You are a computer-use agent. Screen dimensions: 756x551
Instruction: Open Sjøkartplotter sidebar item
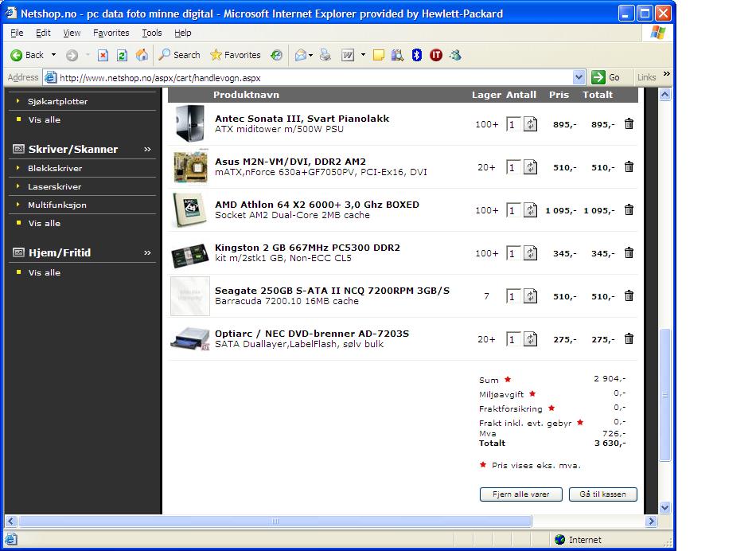pos(58,101)
